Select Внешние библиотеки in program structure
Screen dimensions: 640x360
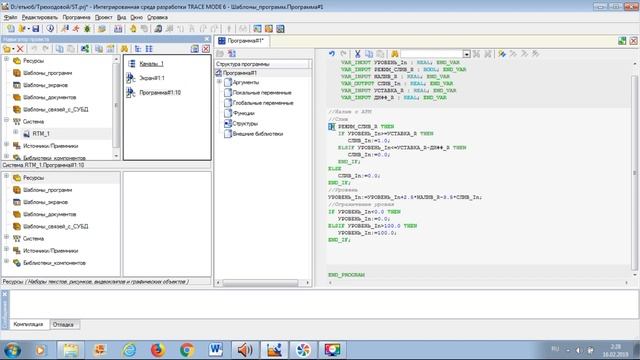click(258, 133)
